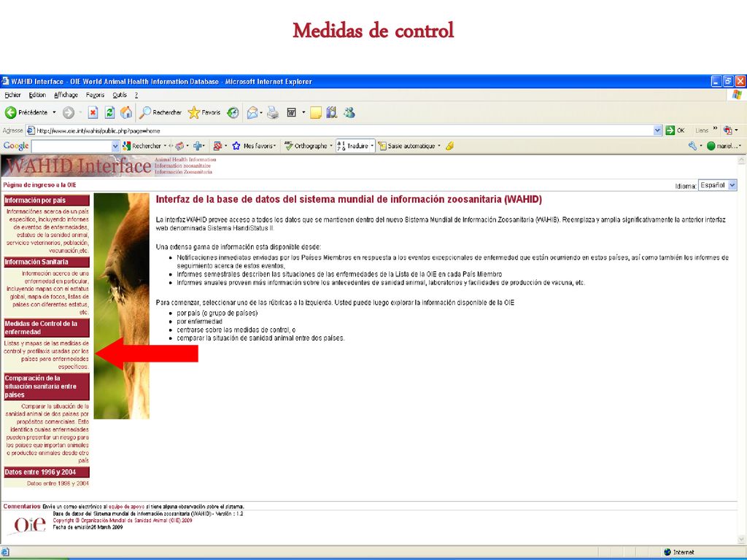Open the Favoris menu in menu bar
This screenshot has height=560, width=747.
click(96, 96)
